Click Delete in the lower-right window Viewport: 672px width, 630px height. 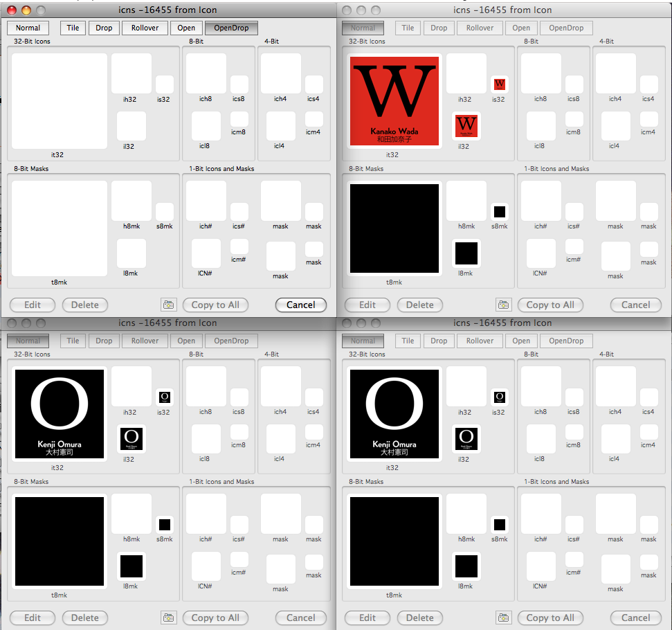(x=419, y=618)
